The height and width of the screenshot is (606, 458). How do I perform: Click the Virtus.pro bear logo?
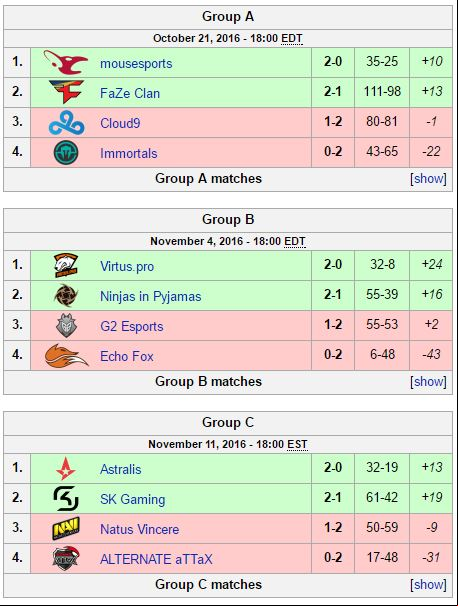[66, 266]
